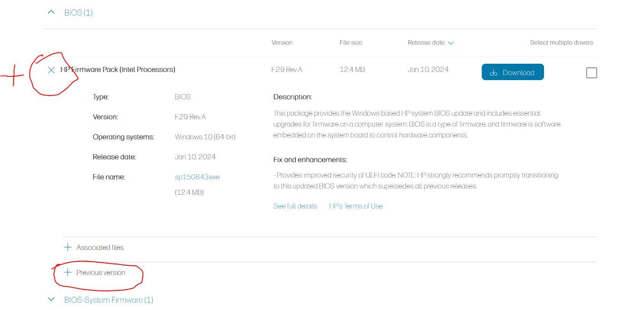Click Select multiple drivers label
Image resolution: width=644 pixels, height=310 pixels.
[x=561, y=42]
